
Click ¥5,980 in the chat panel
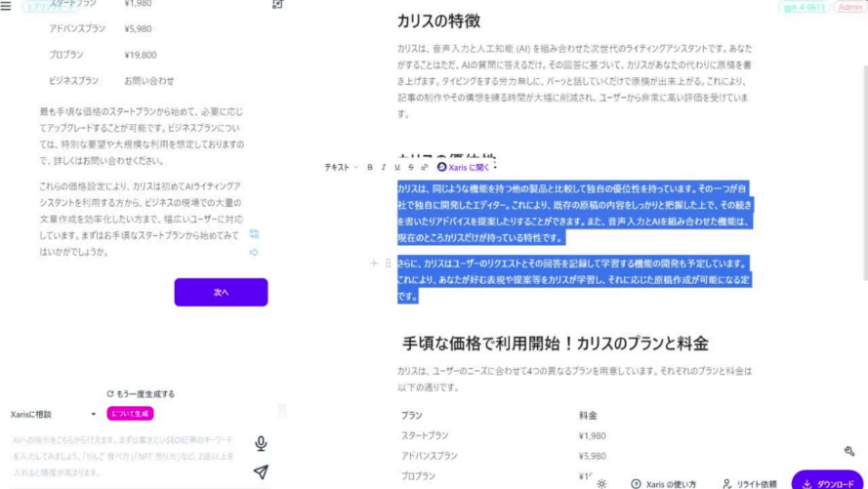pyautogui.click(x=138, y=28)
